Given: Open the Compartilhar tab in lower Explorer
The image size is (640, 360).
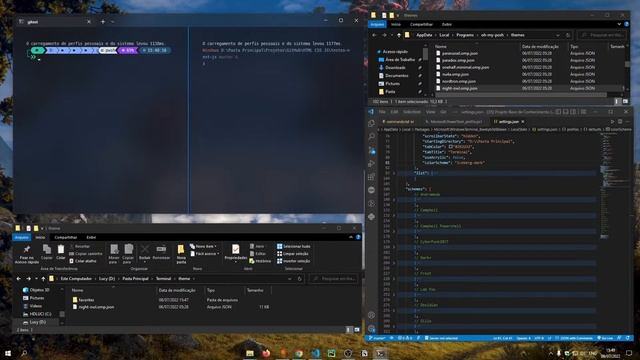Looking at the screenshot, I should [66, 237].
